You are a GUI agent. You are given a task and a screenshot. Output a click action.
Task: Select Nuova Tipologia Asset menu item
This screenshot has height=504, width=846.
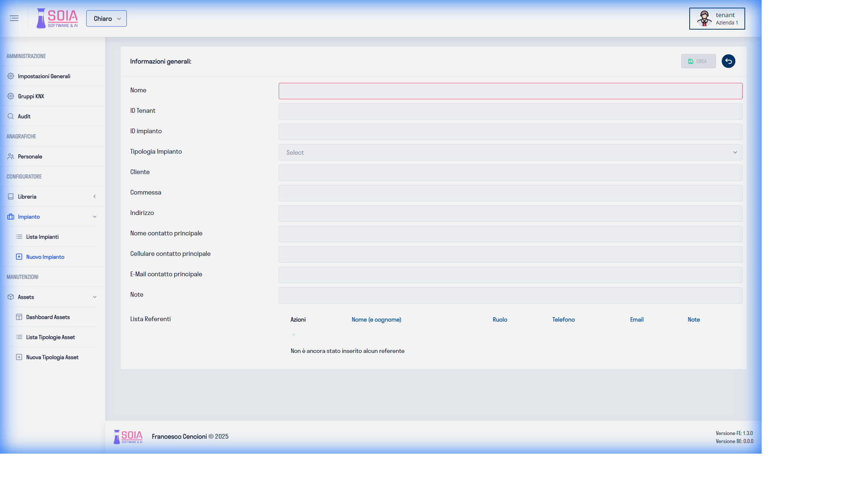pyautogui.click(x=52, y=357)
